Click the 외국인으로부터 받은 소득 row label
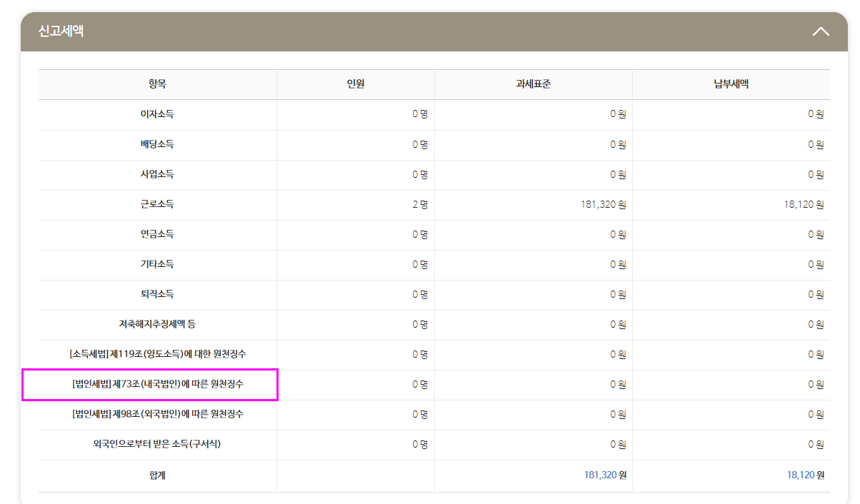860x504 pixels. coord(157,444)
